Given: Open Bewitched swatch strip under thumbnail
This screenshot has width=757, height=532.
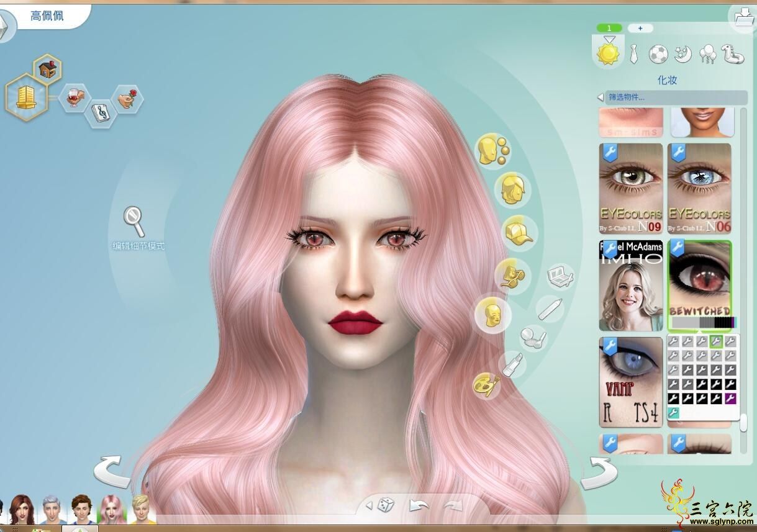Looking at the screenshot, I should [x=702, y=323].
